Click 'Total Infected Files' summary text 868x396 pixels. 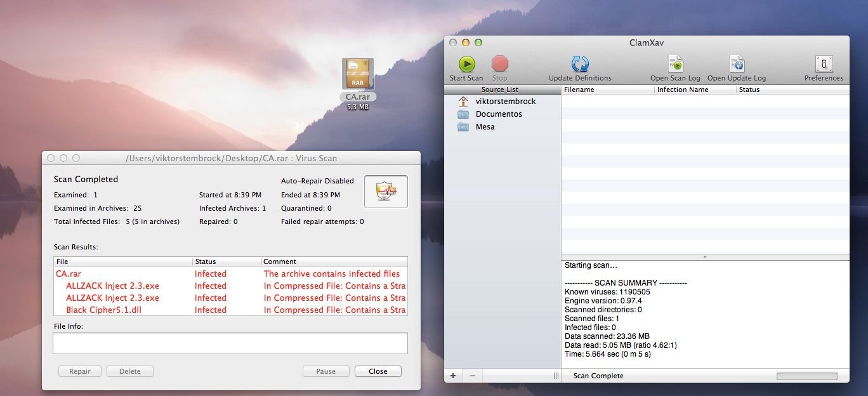tap(117, 221)
